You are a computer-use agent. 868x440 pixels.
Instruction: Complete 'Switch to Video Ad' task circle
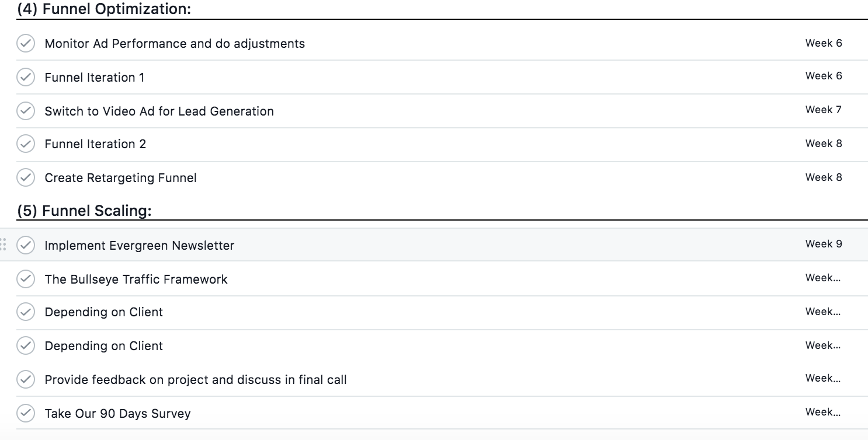tap(26, 111)
